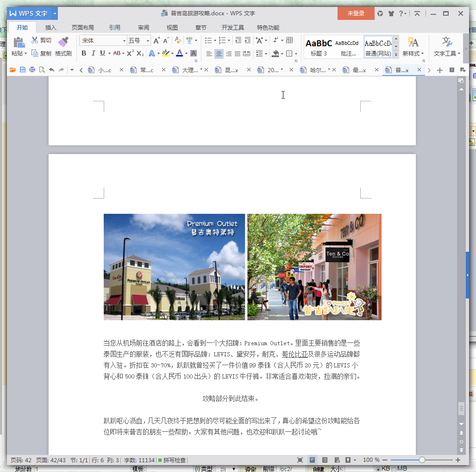Open the font size dropdown (五号)
The image size is (476, 472).
[x=148, y=41]
